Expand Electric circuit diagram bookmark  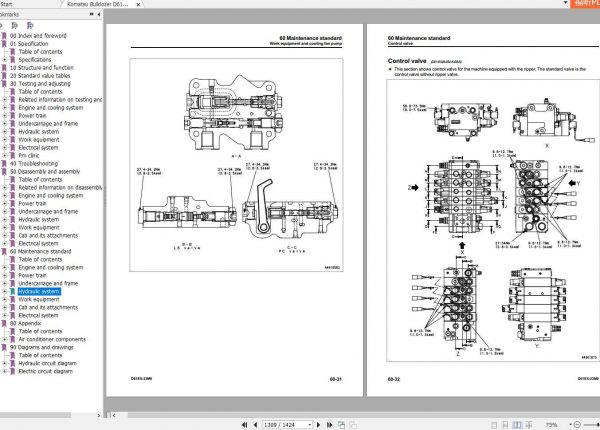(x=5, y=371)
